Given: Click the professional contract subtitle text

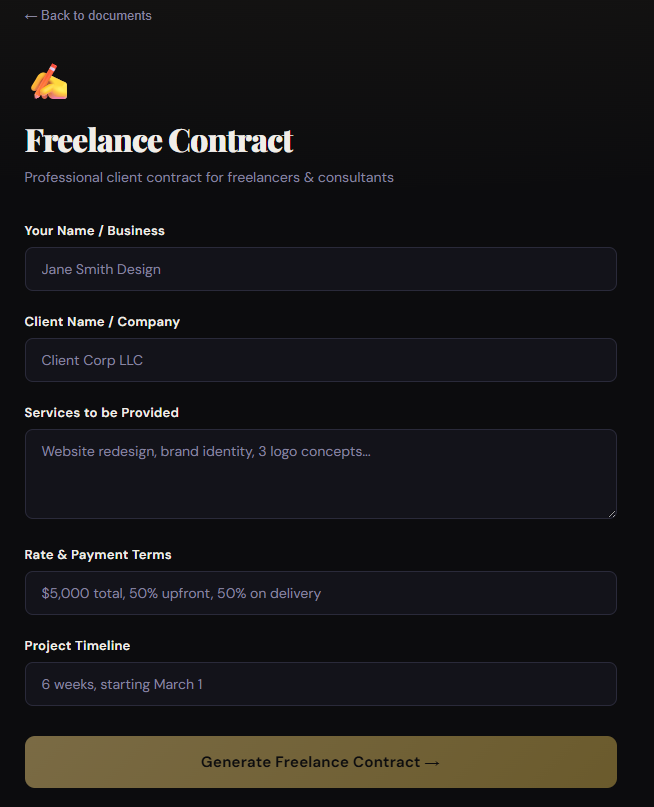Looking at the screenshot, I should 209,177.
